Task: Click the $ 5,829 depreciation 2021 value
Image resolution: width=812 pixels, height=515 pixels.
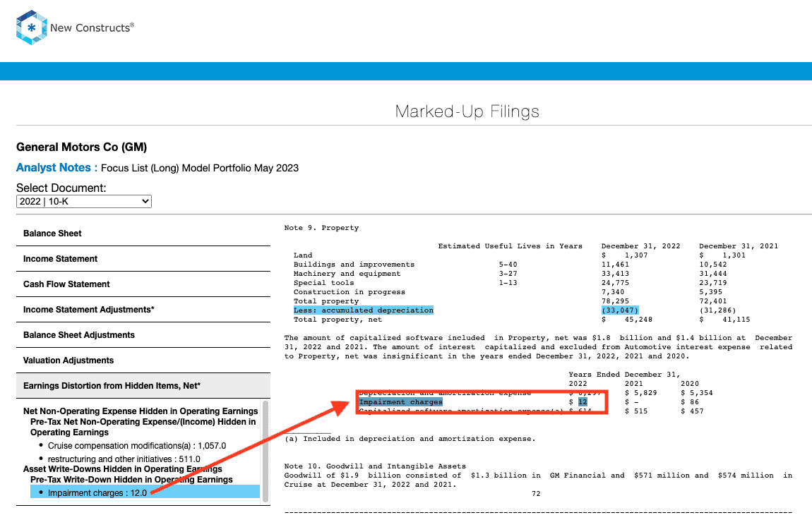Action: 641,393
